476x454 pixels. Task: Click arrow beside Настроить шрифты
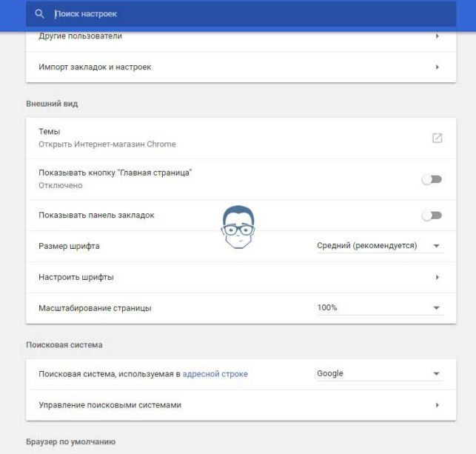click(438, 277)
